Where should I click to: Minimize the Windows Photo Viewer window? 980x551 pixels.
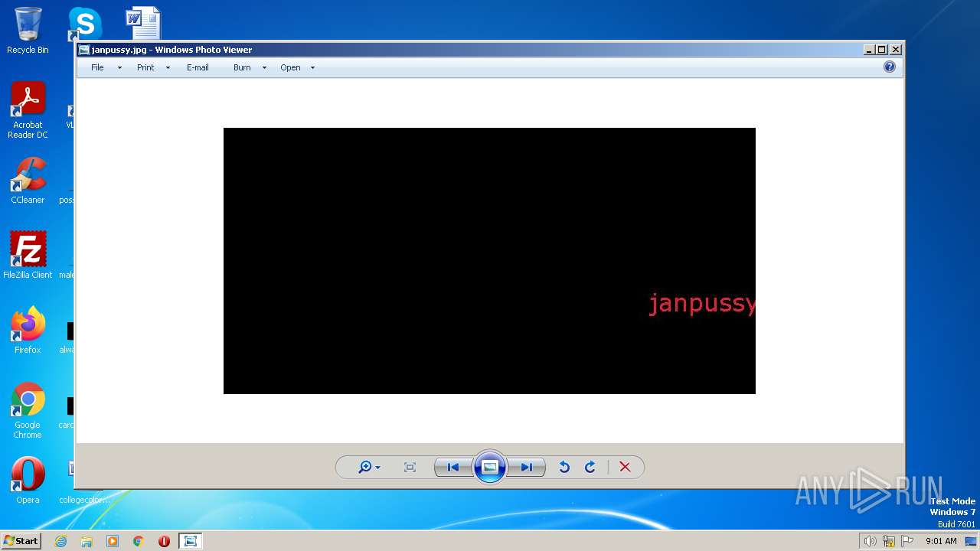click(869, 50)
